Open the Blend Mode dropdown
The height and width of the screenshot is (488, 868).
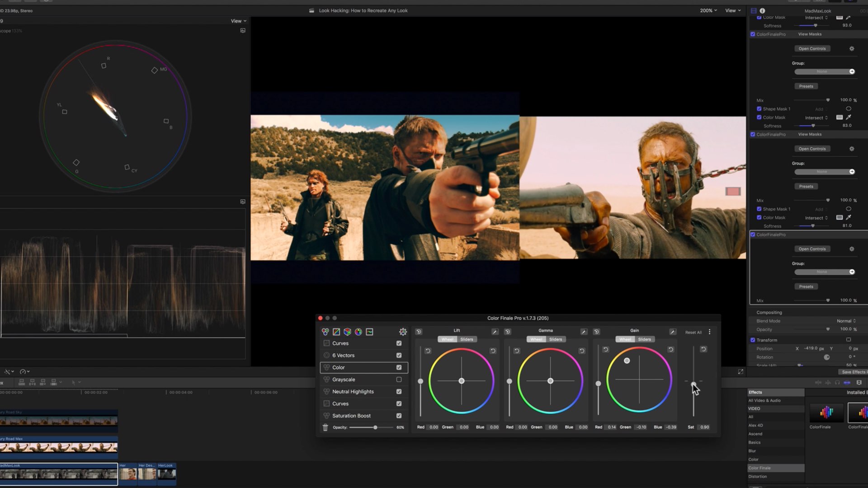coord(845,320)
